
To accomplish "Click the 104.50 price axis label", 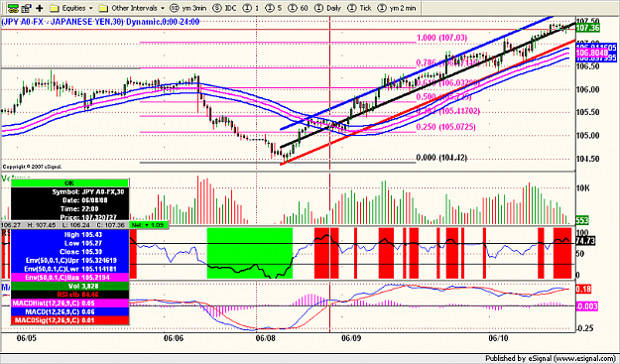I will point(587,159).
